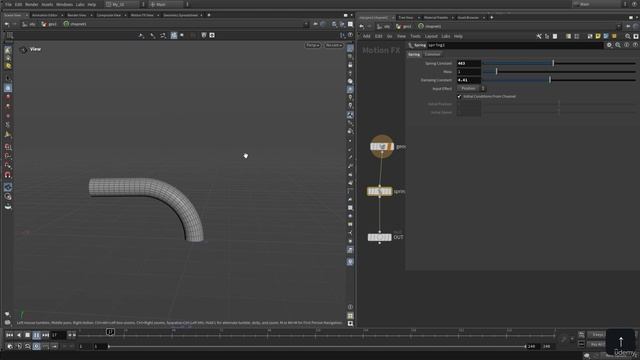Go back in the viewport path bar
The height and width of the screenshot is (360, 640).
7,24
